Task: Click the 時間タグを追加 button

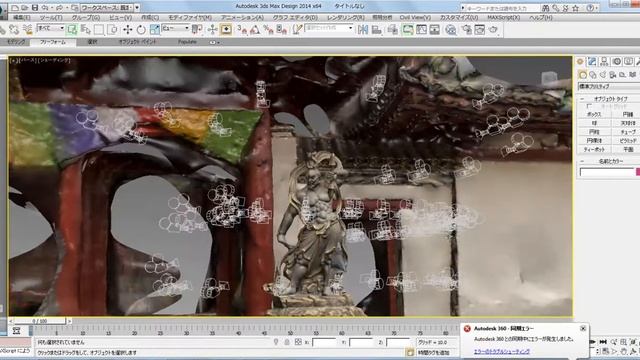Action: click(x=432, y=352)
